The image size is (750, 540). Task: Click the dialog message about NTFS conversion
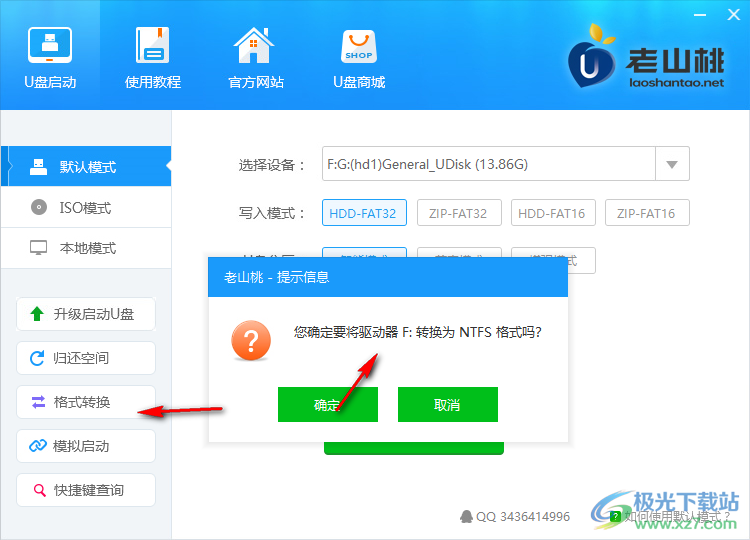417,331
